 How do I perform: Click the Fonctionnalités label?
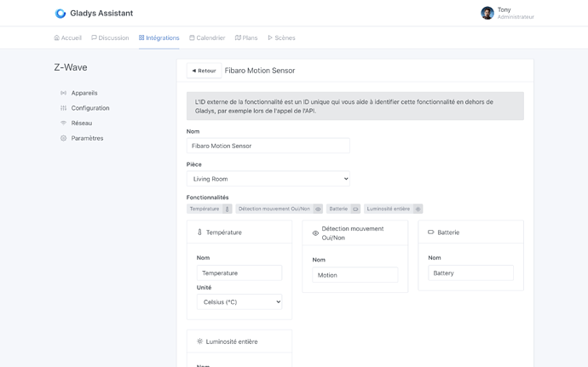point(207,198)
